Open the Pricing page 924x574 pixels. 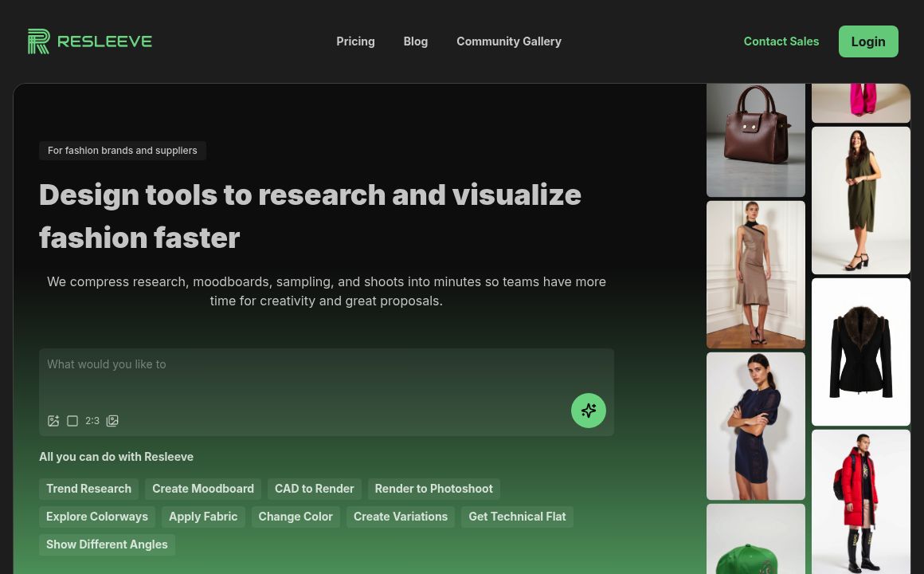[355, 41]
